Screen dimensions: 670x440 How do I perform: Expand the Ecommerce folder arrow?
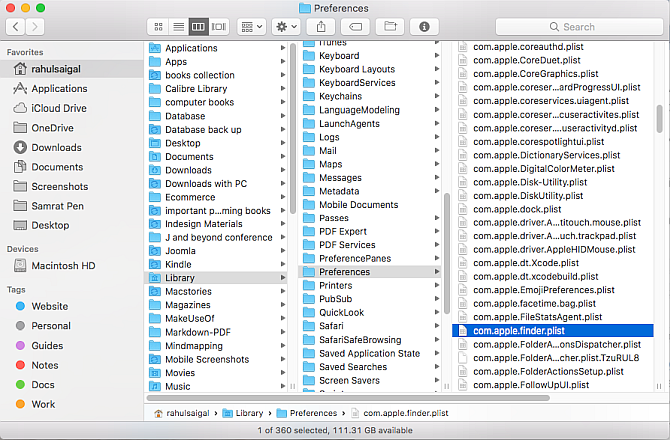[x=283, y=197]
